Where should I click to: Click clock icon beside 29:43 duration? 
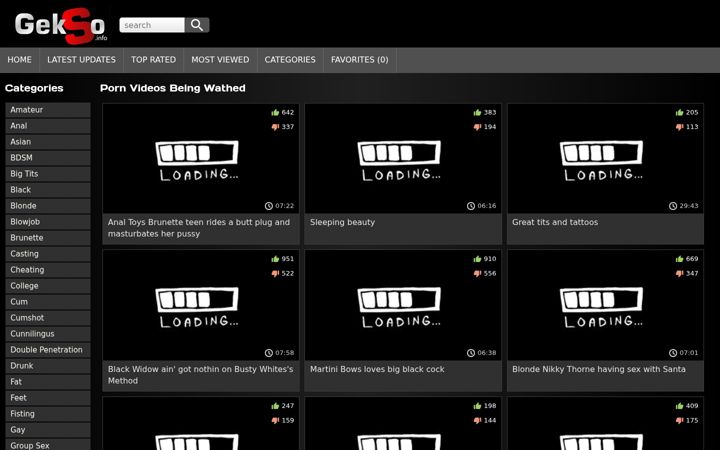coord(673,206)
